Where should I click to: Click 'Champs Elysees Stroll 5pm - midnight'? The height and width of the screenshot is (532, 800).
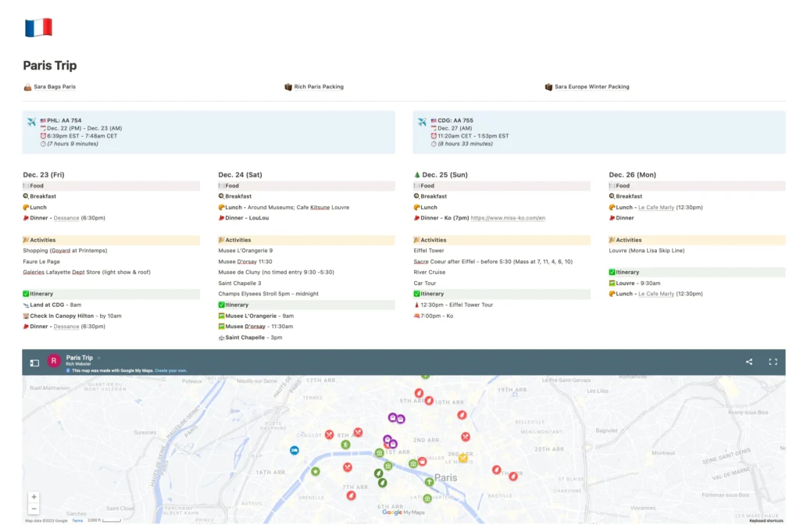click(269, 295)
